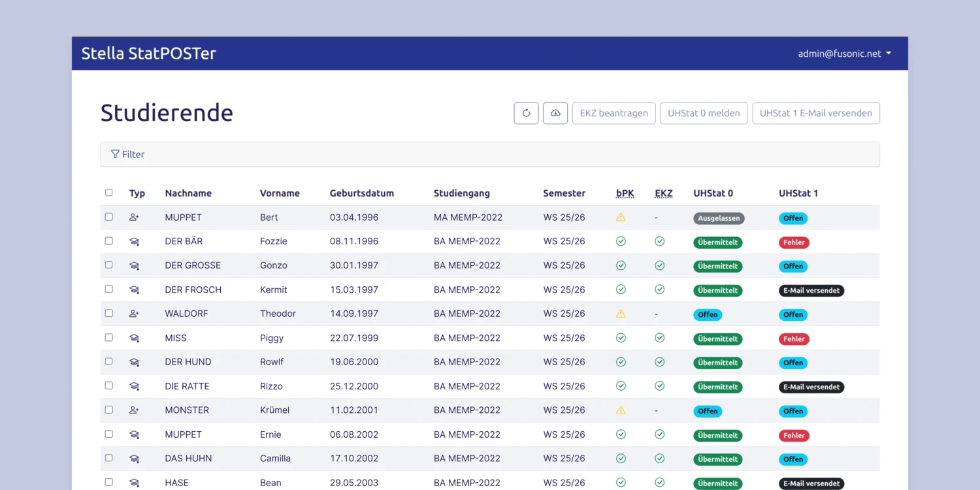Click E-Mail versendet badge for Kermit
The height and width of the screenshot is (490, 980).
pos(811,291)
